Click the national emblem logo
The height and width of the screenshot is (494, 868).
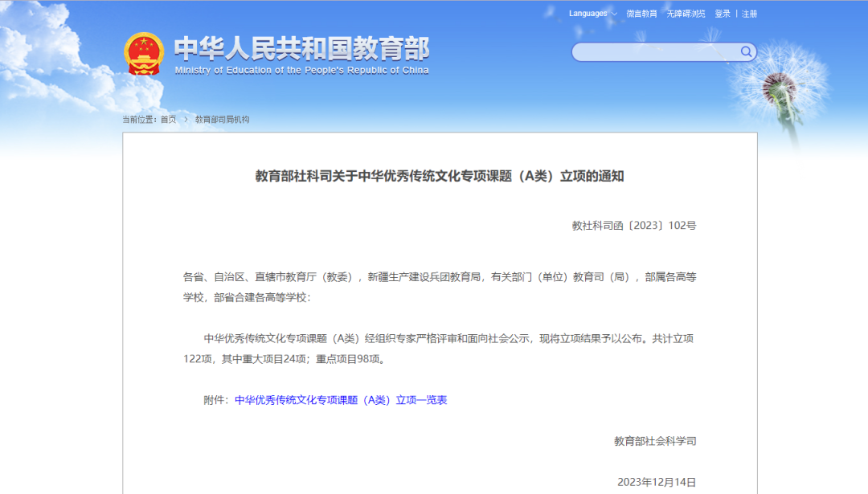[x=144, y=54]
